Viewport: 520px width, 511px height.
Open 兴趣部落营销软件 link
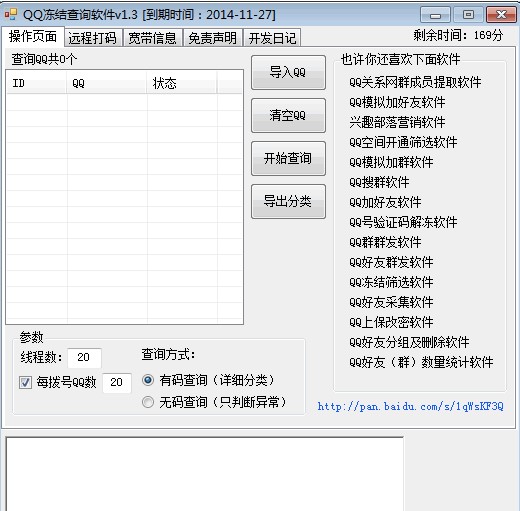click(x=397, y=122)
